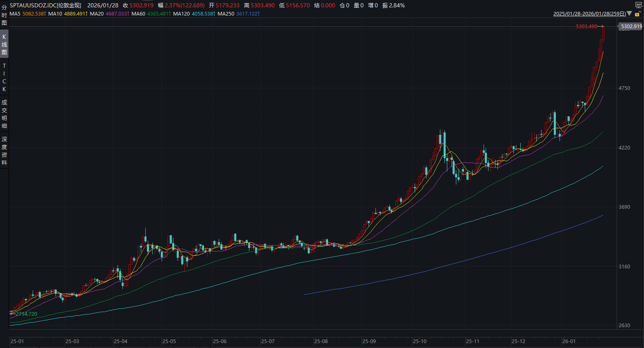The width and height of the screenshot is (644, 348).
Task: Click the 2025/01/28-2026/01/28 date range link
Action: point(589,14)
